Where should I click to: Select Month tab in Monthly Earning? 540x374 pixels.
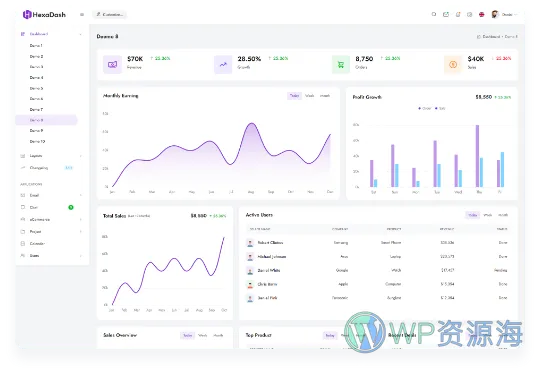click(x=325, y=96)
